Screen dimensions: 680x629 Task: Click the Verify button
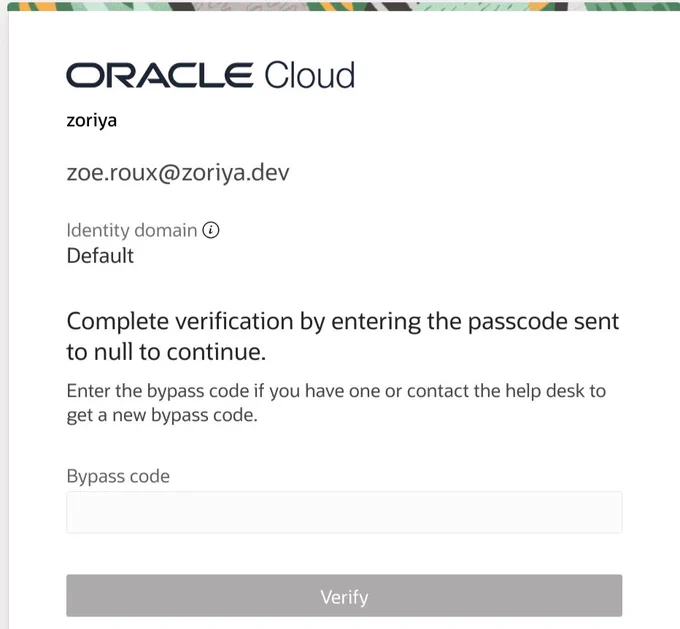344,596
